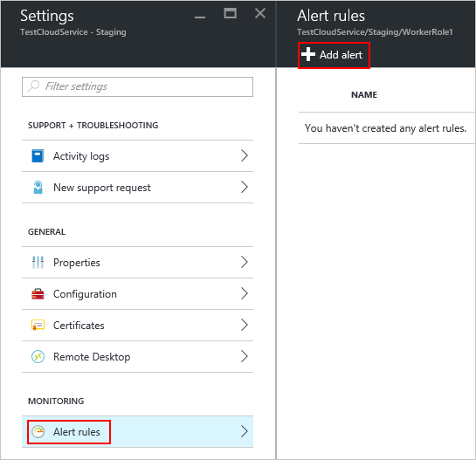
Task: Click the New support request person icon
Action: tap(38, 187)
